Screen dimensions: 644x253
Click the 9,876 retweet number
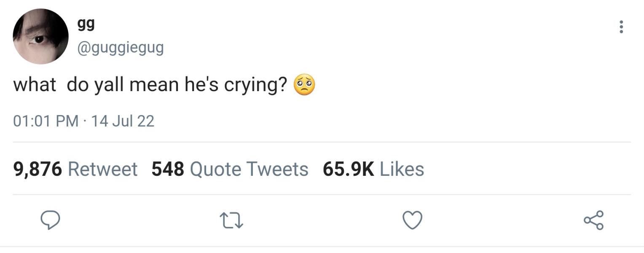pyautogui.click(x=38, y=169)
